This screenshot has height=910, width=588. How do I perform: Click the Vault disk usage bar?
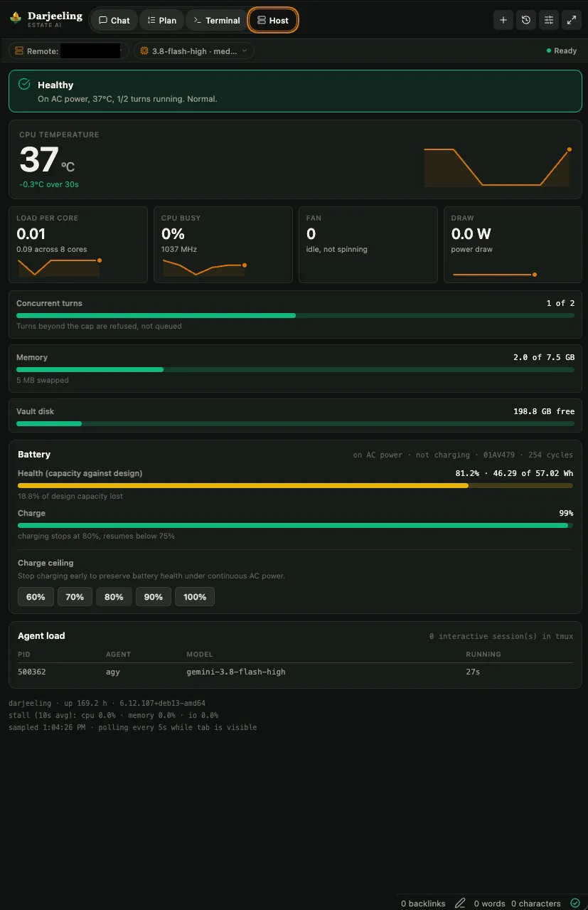[x=295, y=423]
